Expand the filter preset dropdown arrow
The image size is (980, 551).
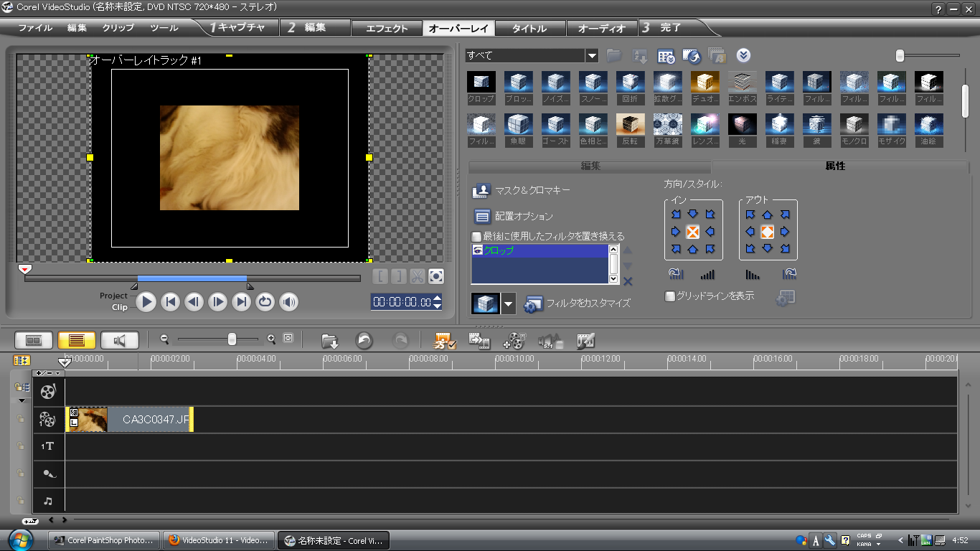pos(508,304)
